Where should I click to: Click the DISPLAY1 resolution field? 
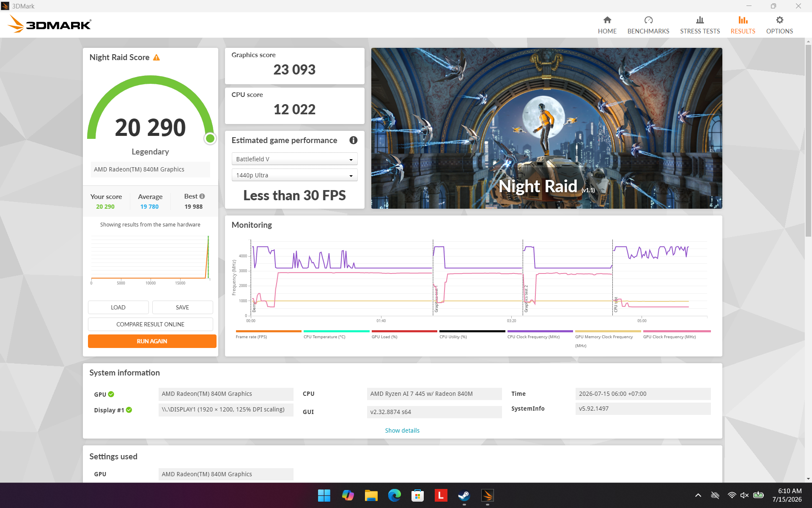tap(226, 410)
